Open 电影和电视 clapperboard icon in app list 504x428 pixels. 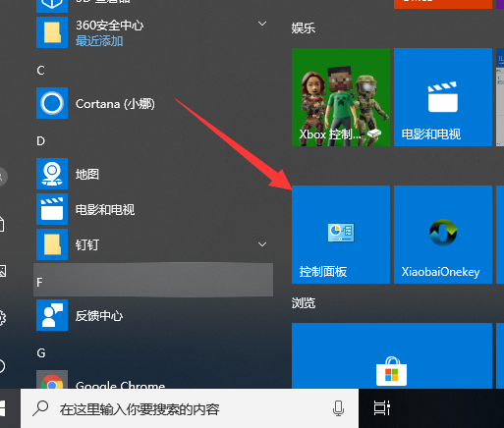click(x=52, y=209)
